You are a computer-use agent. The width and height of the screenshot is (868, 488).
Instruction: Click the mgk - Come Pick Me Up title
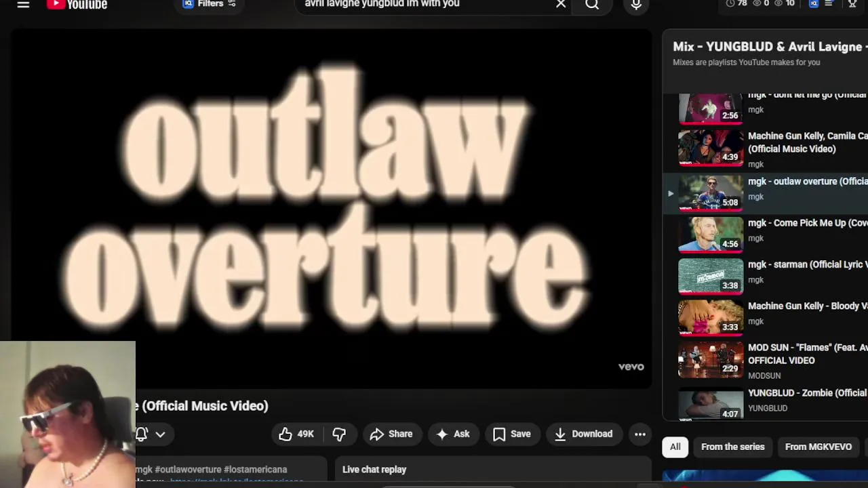click(808, 223)
